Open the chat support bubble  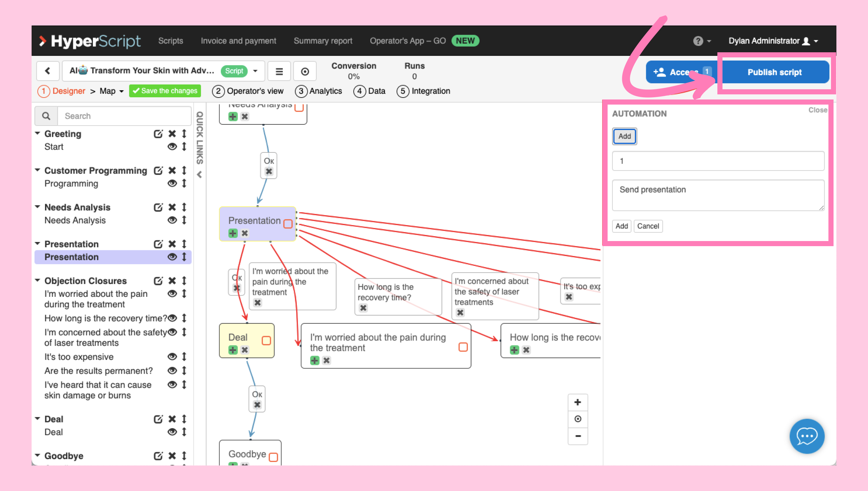click(x=807, y=436)
